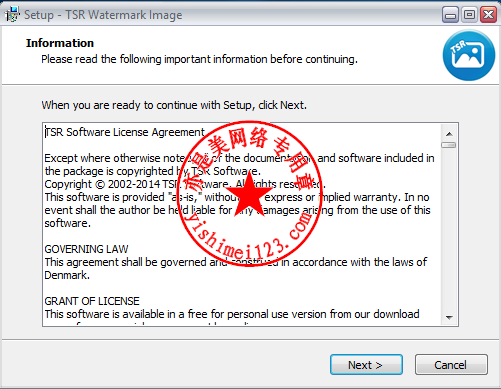This screenshot has height=389, width=501.
Task: Click the scrollbar up arrow in license box
Action: coord(449,134)
